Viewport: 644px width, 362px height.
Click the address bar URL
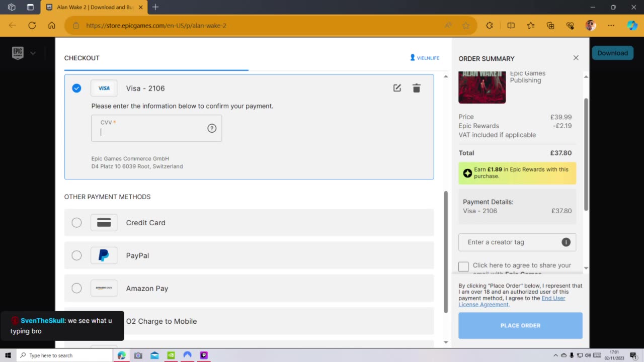[x=156, y=25]
